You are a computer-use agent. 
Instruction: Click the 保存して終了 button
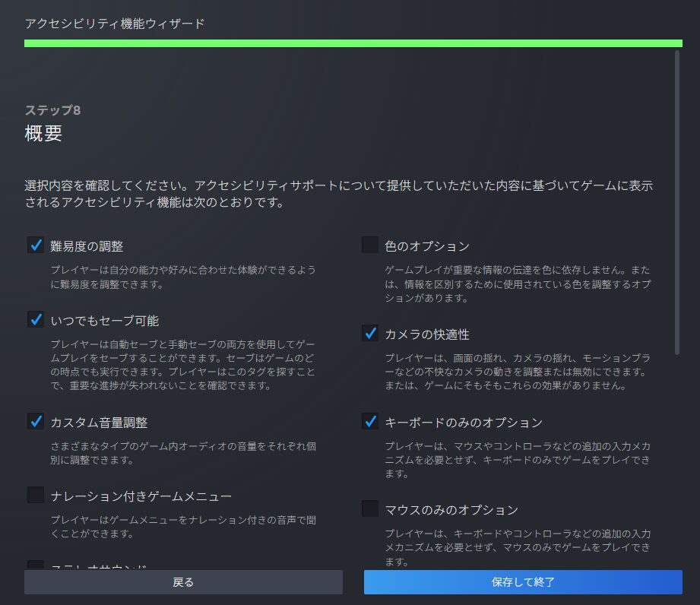click(x=523, y=582)
